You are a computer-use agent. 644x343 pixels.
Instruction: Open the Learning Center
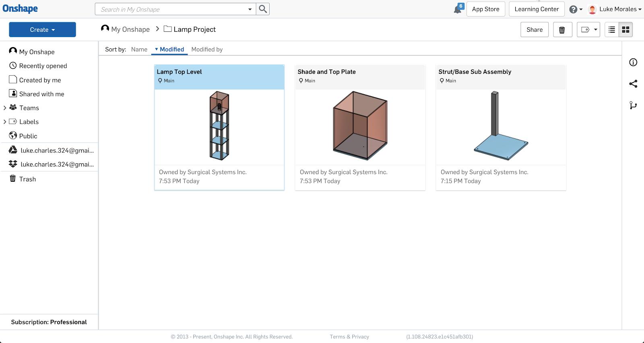point(537,9)
